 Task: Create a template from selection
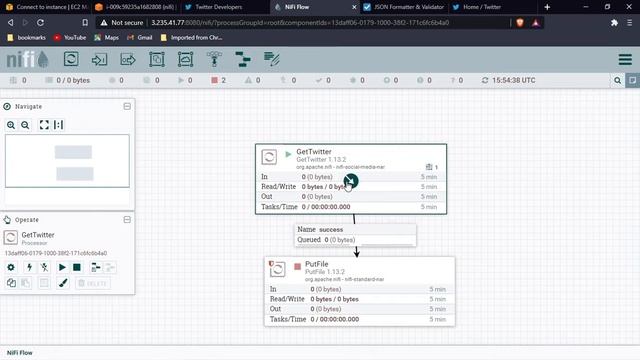pos(96,267)
